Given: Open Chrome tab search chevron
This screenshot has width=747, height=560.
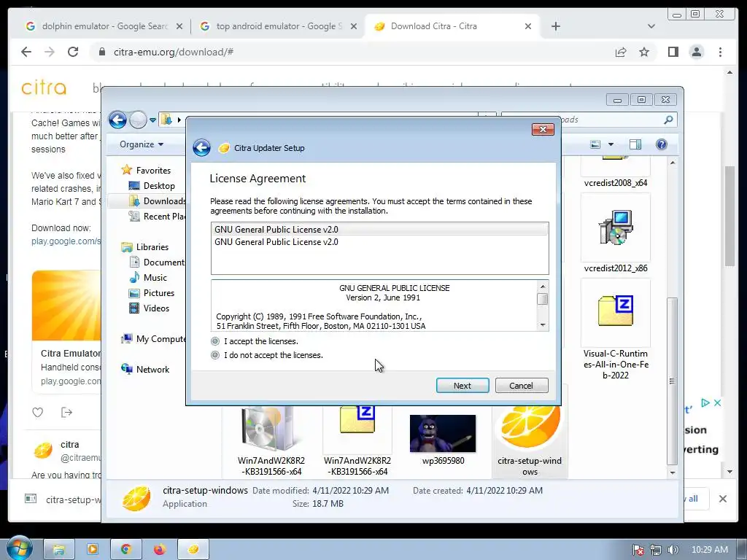Looking at the screenshot, I should coord(651,26).
